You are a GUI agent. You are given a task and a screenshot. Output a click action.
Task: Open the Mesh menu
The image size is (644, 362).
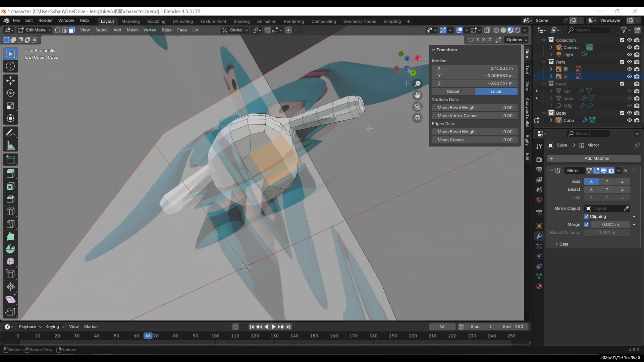(x=132, y=30)
